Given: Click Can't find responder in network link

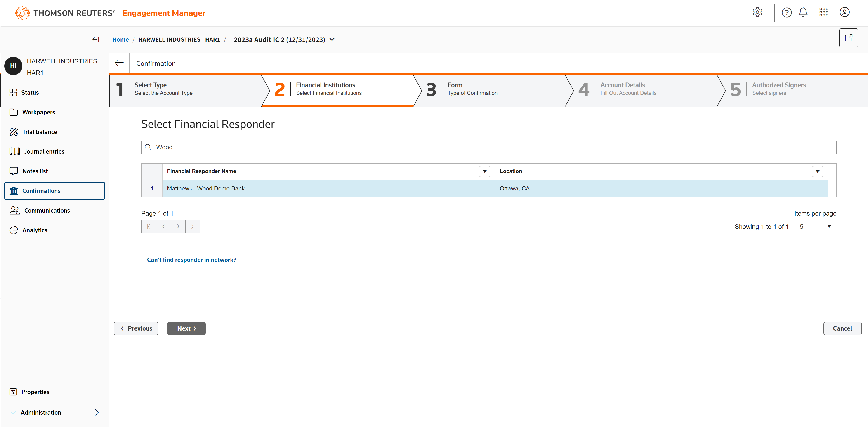Looking at the screenshot, I should (191, 260).
